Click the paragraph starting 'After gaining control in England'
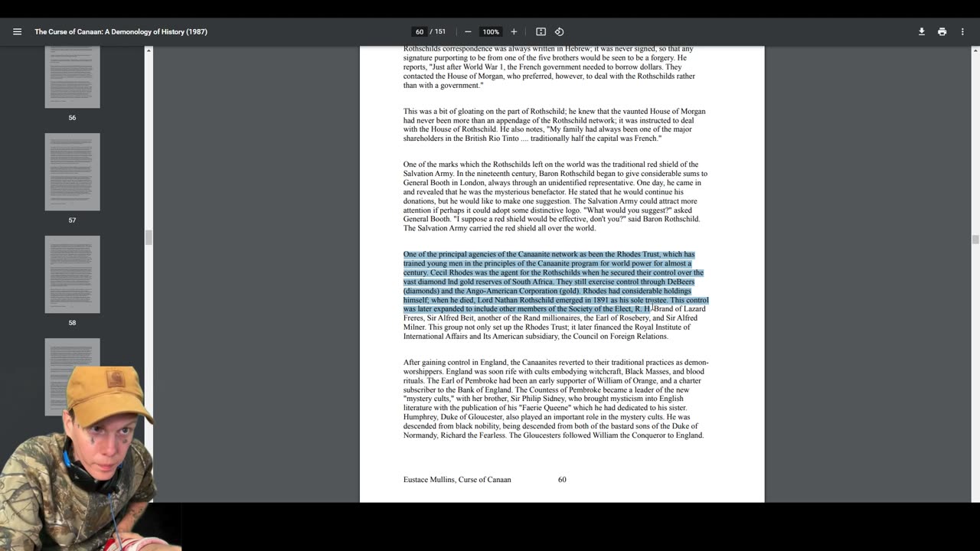Viewport: 980px width, 551px height. 556,399
